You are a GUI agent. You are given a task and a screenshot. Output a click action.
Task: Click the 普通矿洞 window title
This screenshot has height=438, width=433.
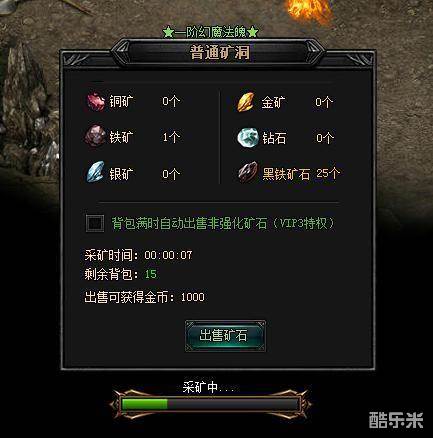coord(219,53)
